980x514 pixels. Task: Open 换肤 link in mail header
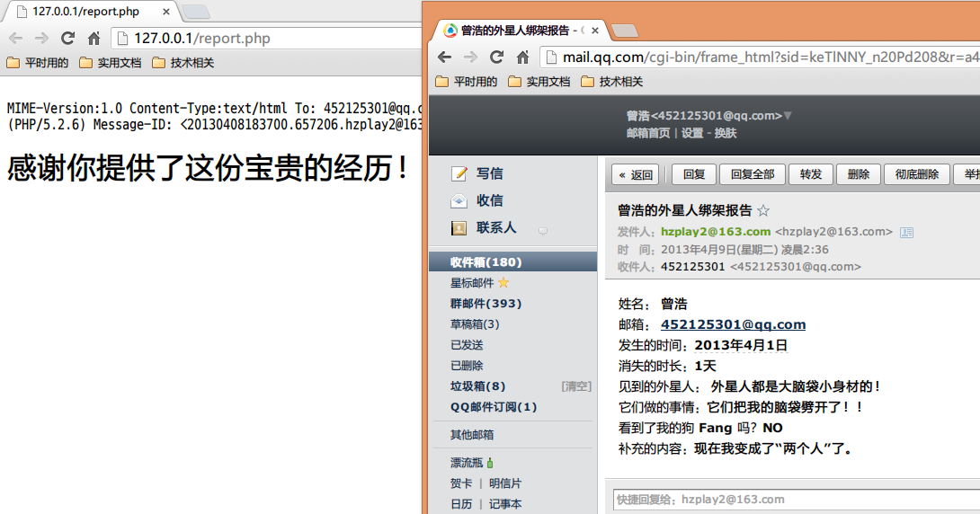click(x=726, y=133)
